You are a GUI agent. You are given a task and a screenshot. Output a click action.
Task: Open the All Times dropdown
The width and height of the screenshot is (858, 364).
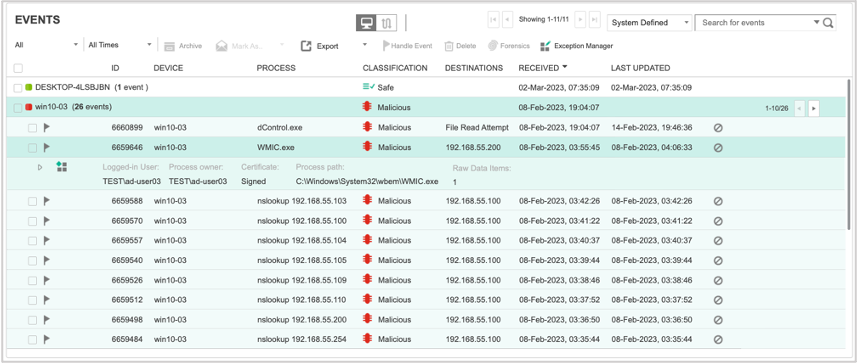point(120,45)
